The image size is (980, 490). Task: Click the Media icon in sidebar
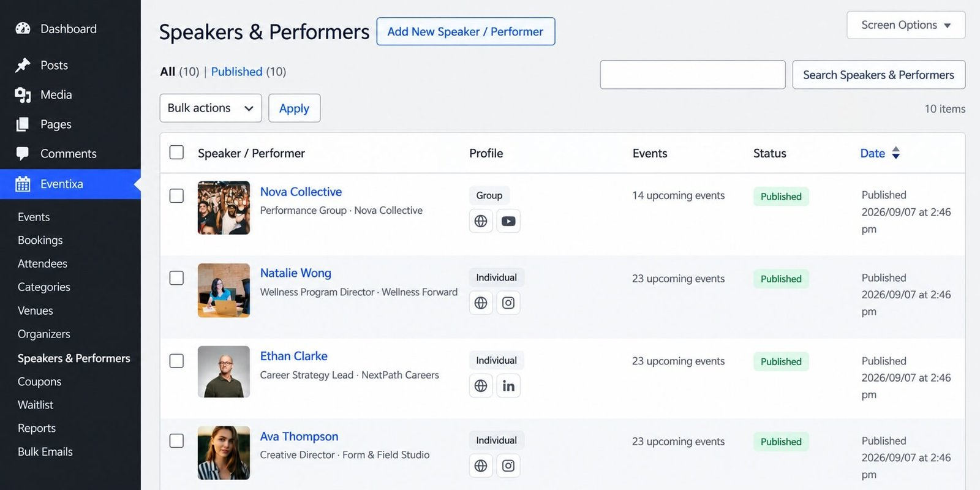pos(23,94)
